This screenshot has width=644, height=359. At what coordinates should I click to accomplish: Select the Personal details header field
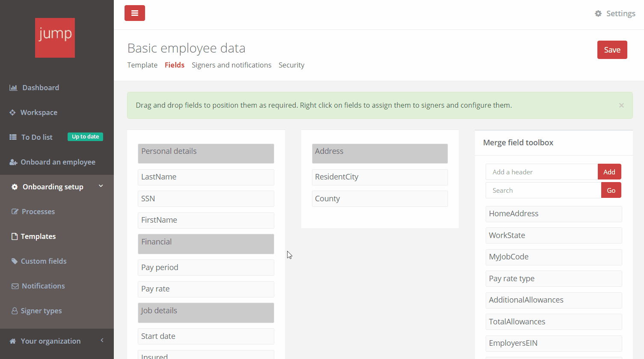coord(206,153)
